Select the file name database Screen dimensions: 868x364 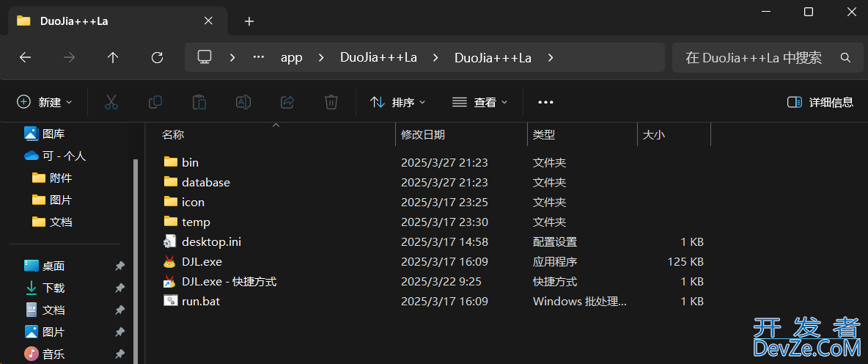(206, 182)
